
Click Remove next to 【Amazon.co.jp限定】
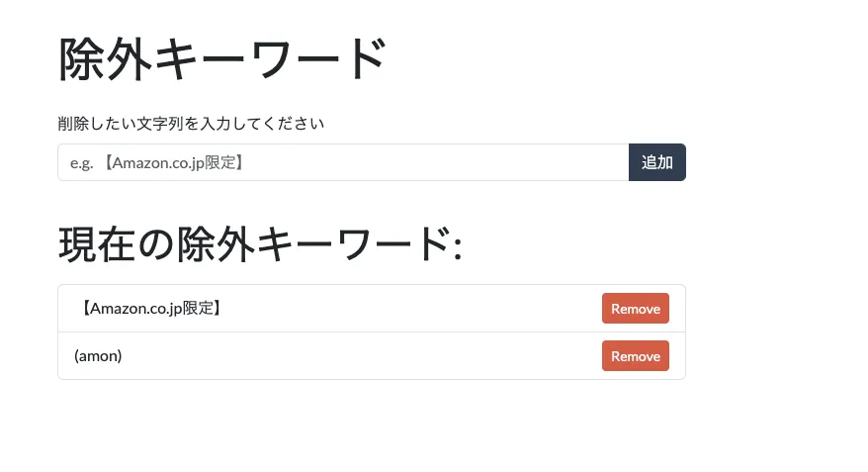(635, 309)
